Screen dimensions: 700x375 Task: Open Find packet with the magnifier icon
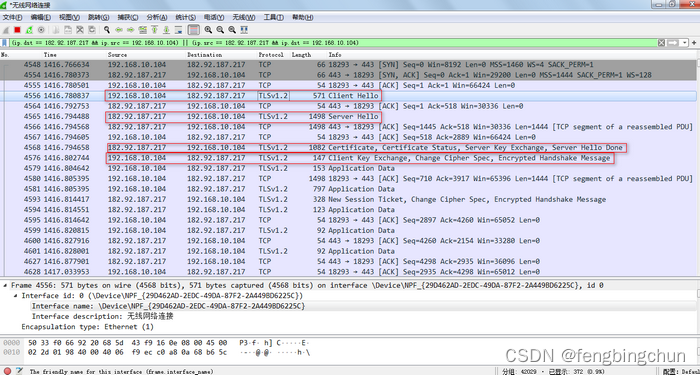tap(107, 30)
